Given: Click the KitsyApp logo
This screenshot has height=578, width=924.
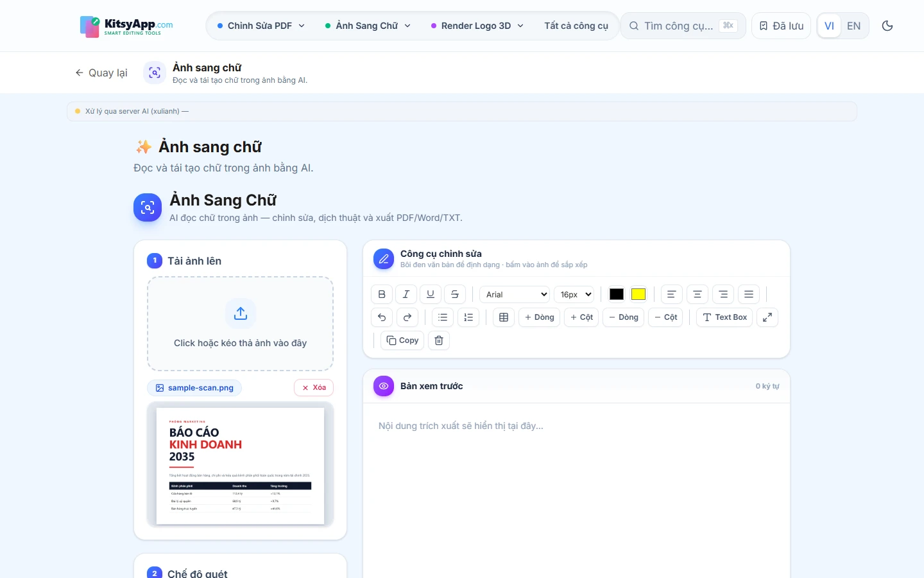Looking at the screenshot, I should click(126, 26).
